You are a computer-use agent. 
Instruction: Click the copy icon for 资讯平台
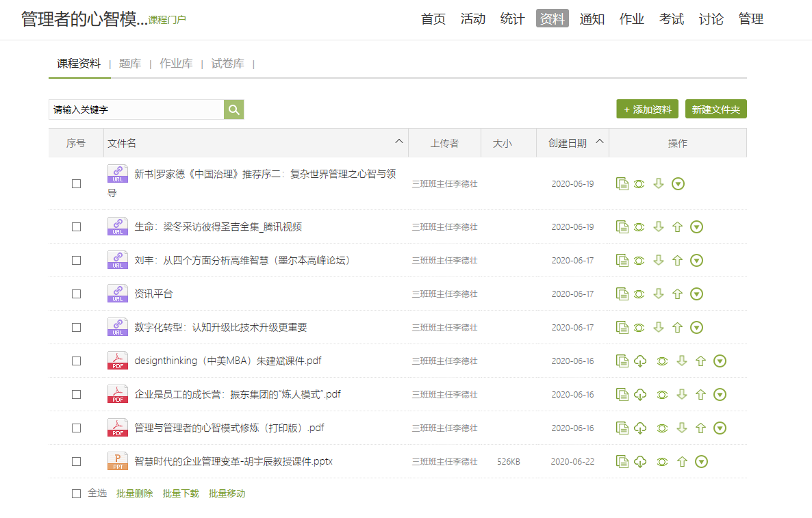[622, 293]
